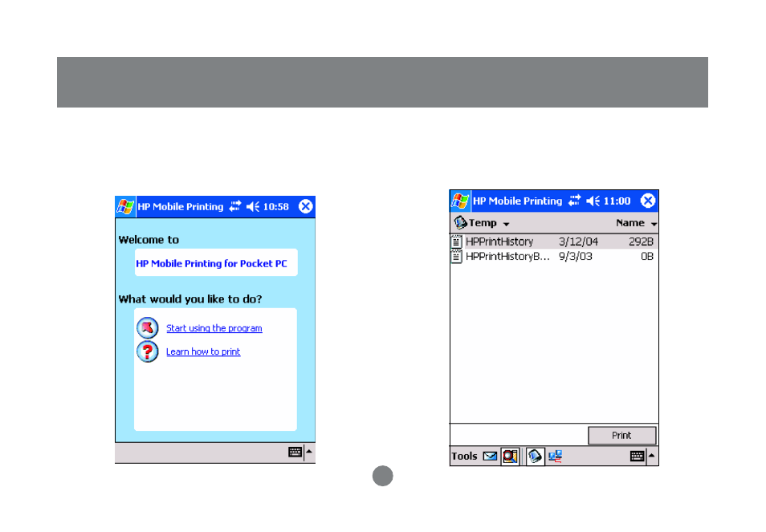Click the "HP Mobile Printing for Pocket PC" heading
The height and width of the screenshot is (532, 766).
tap(211, 263)
